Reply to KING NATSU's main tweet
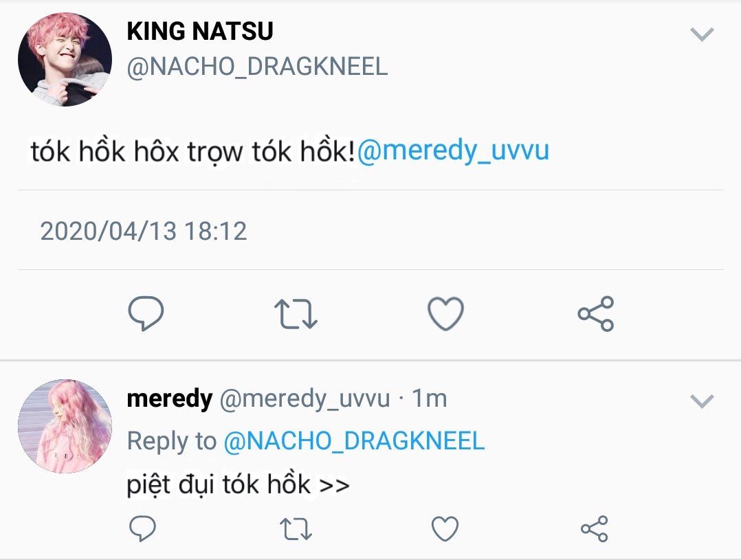The width and height of the screenshot is (741, 560). 146,314
